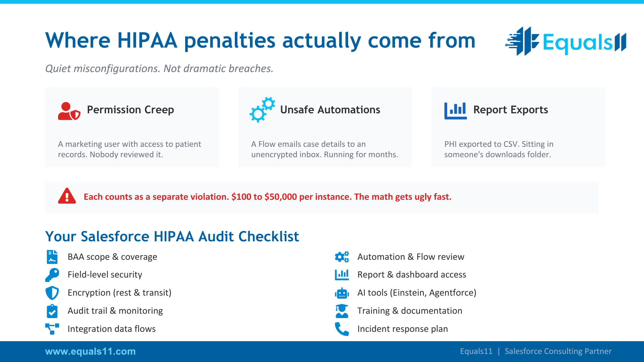
Task: Click the Encryption shield icon
Action: pos(52,293)
